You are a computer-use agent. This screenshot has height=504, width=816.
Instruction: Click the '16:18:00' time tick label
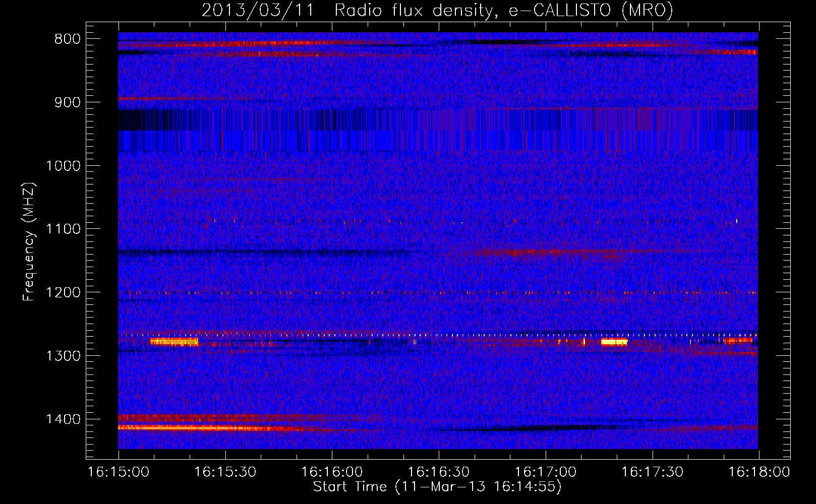(759, 472)
